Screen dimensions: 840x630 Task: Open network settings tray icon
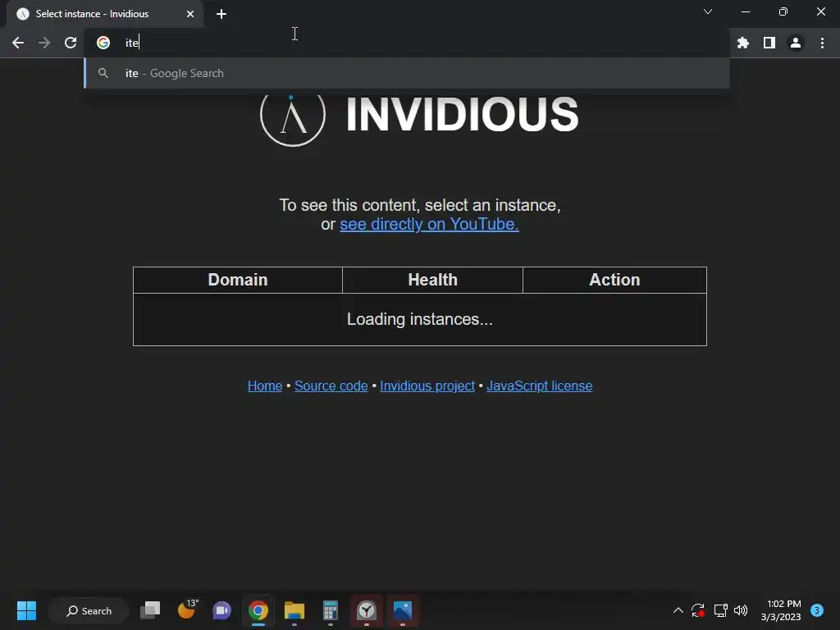click(720, 610)
